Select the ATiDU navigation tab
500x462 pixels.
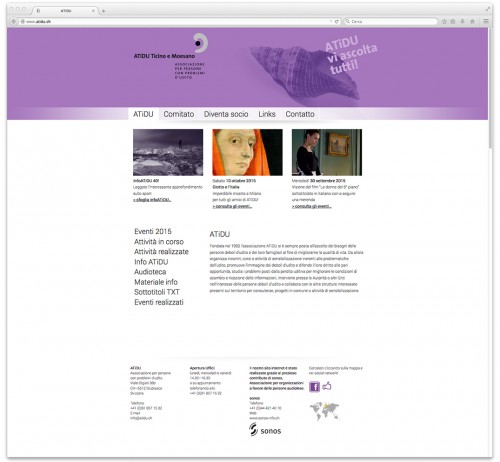143,114
